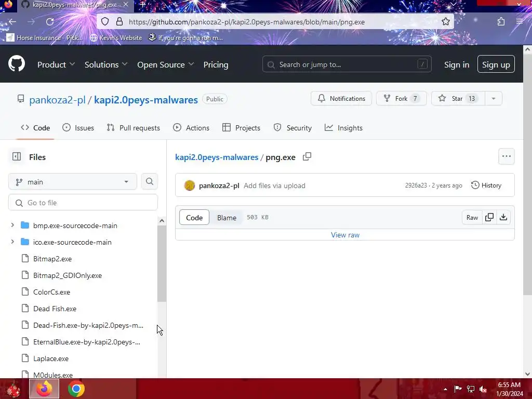Click the Go to file input
Viewport: 532px width, 399px height.
[83, 203]
